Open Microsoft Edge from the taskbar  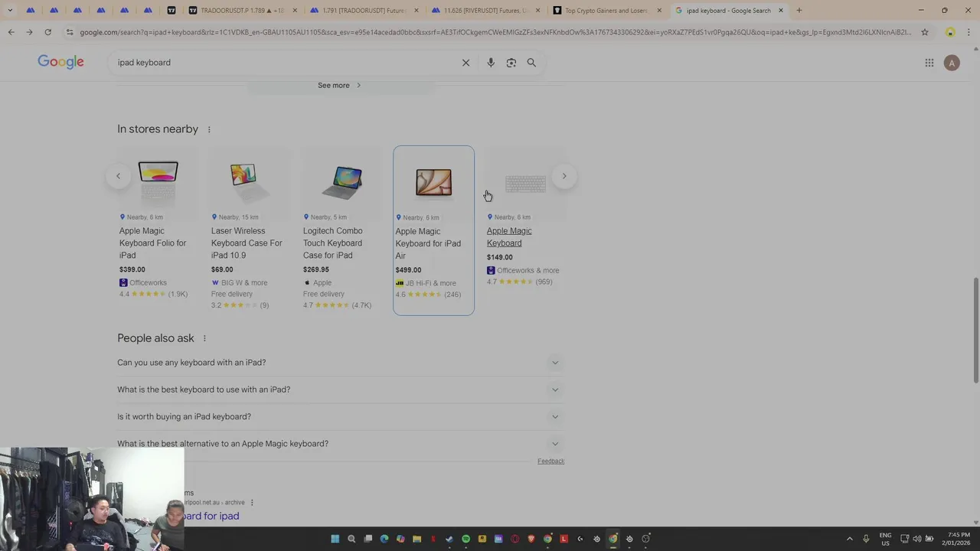[384, 539]
